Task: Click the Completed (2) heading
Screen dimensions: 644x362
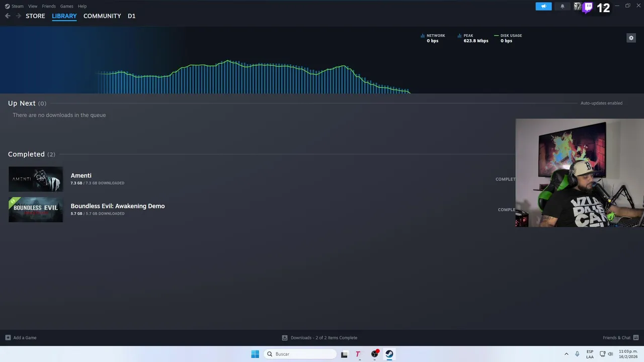Action: [x=31, y=154]
